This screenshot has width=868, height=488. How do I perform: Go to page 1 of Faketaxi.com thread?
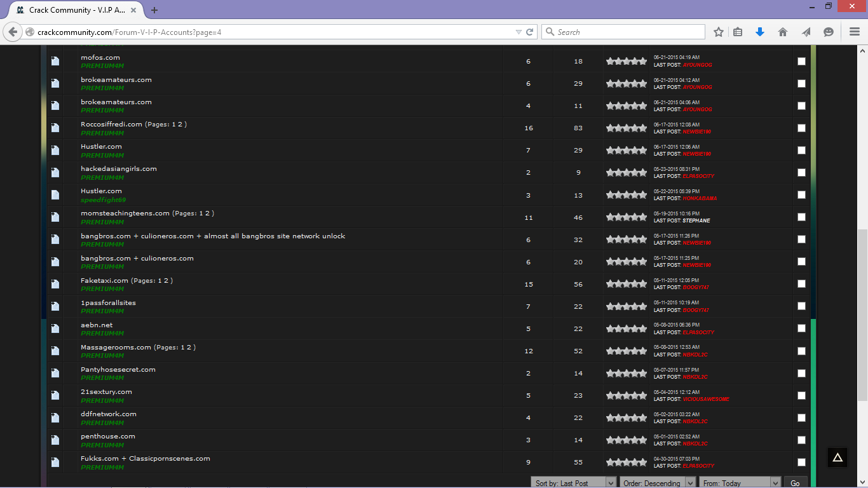pyautogui.click(x=160, y=281)
